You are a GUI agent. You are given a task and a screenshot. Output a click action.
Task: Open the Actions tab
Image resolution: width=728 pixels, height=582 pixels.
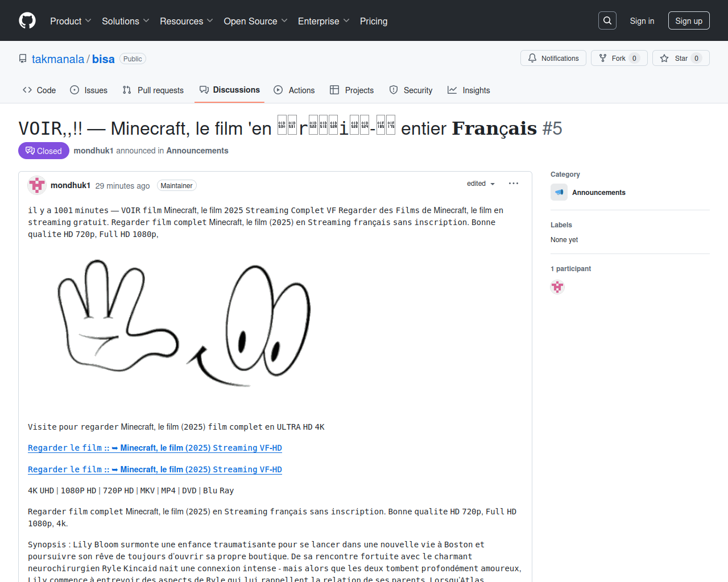[294, 90]
